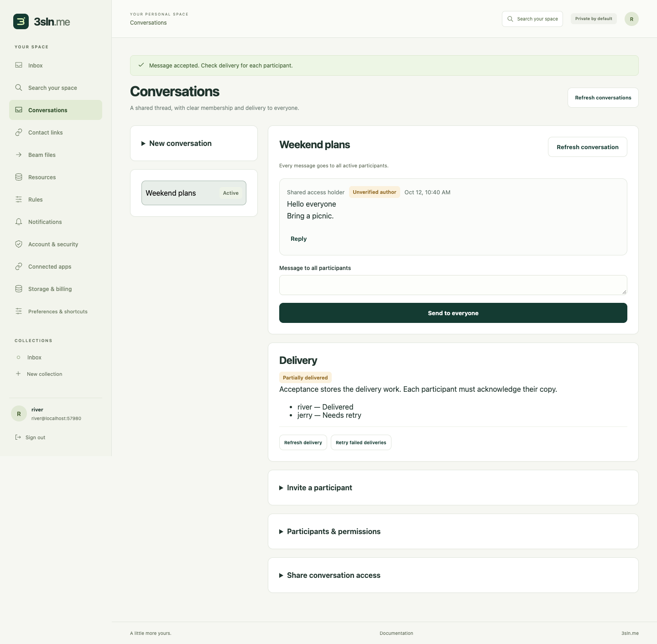This screenshot has width=657, height=644.
Task: Click the R avatar in top bar
Action: [x=631, y=19]
